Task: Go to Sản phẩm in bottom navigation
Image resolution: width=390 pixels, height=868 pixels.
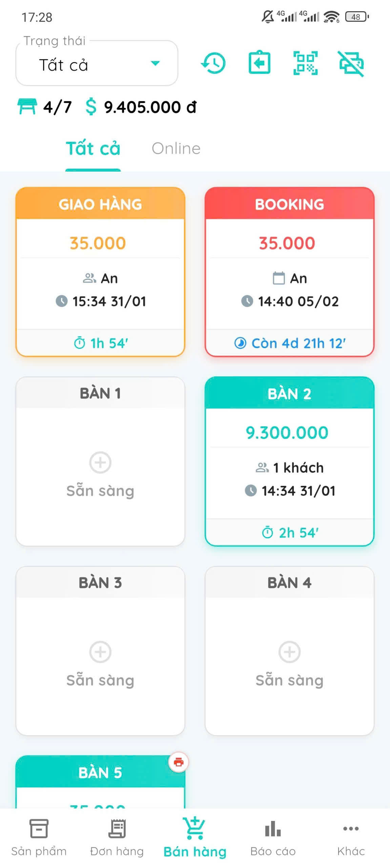Action: coord(39,837)
